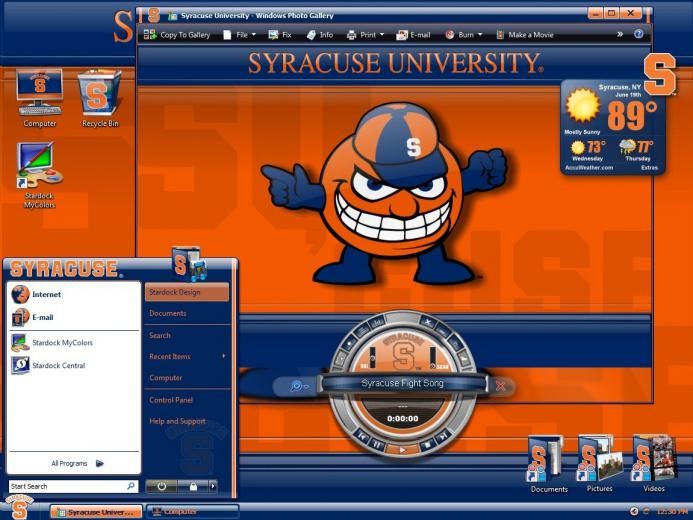This screenshot has width=693, height=520.
Task: Click Extras link in weather widget
Action: tap(649, 168)
